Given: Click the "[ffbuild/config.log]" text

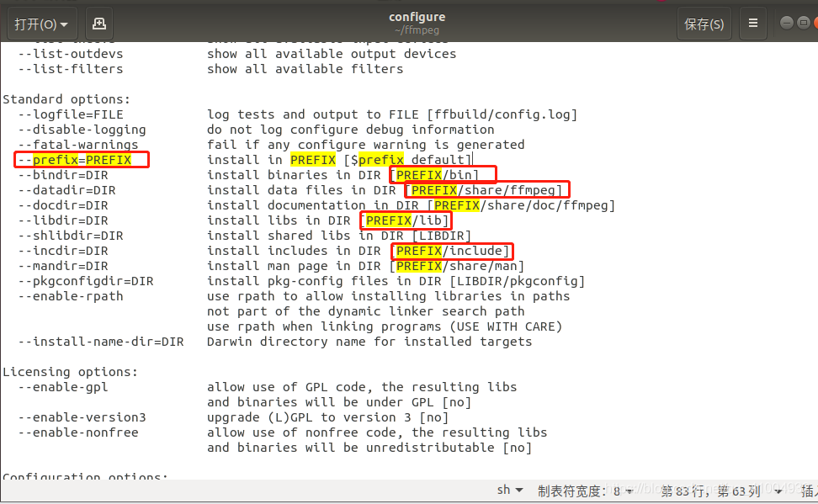Looking at the screenshot, I should coord(502,114).
